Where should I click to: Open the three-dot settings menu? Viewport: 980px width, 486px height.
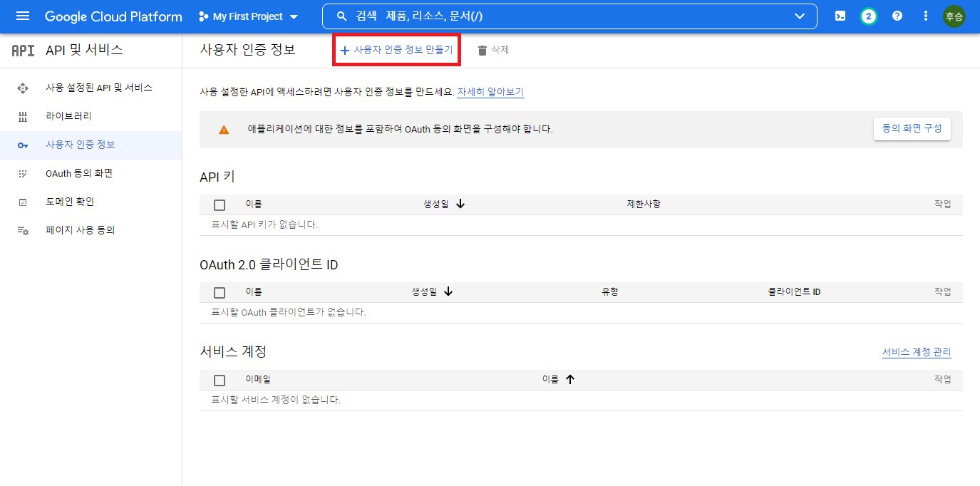(926, 16)
